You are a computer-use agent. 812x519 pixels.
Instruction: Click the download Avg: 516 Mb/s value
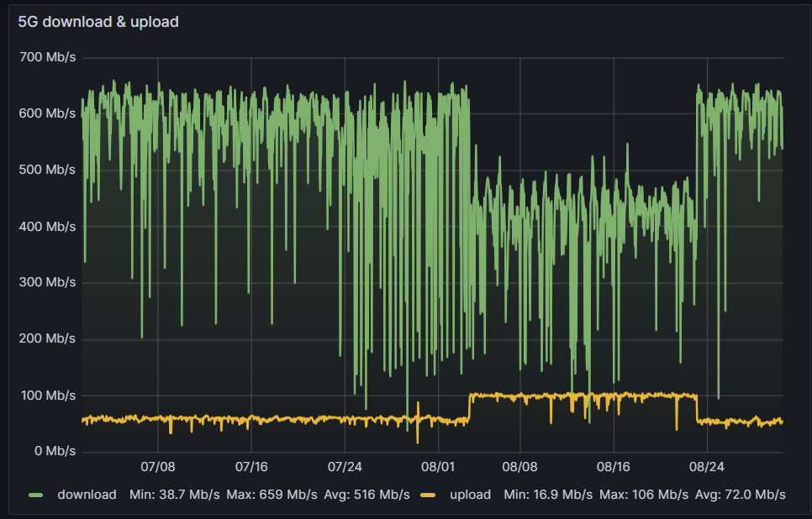(366, 495)
